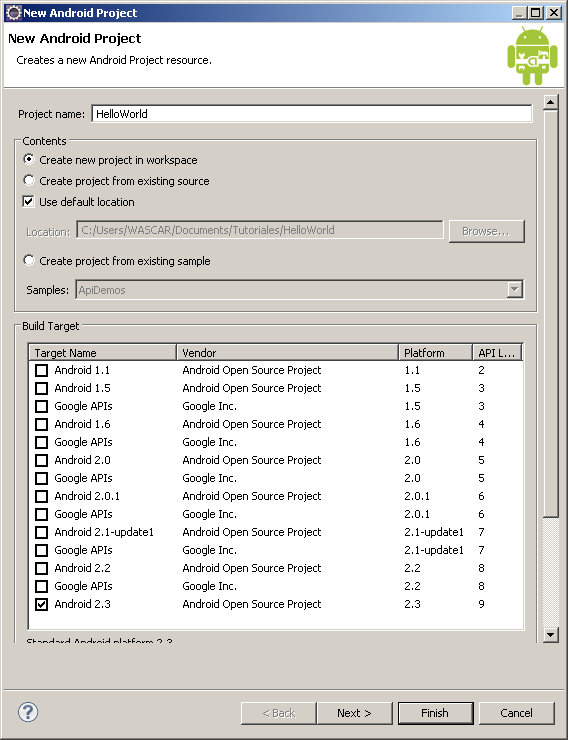Tick Google APIs checkbox for platform 1.6

coord(42,442)
